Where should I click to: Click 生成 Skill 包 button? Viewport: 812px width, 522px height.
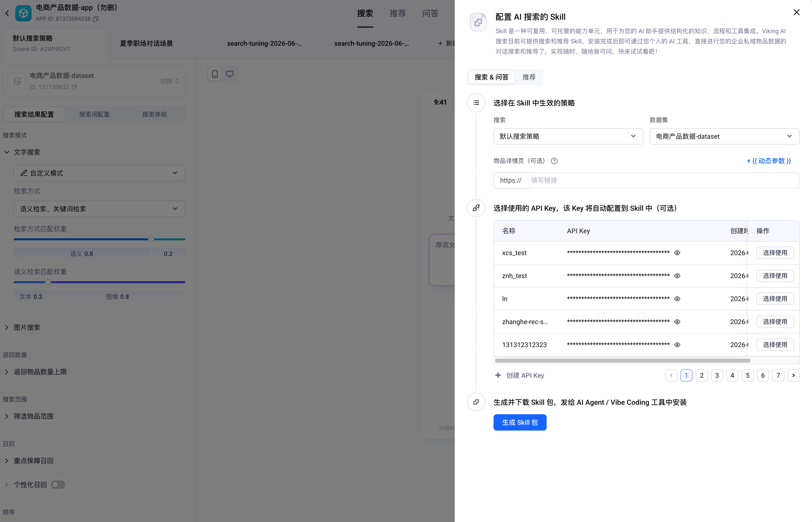click(x=520, y=422)
